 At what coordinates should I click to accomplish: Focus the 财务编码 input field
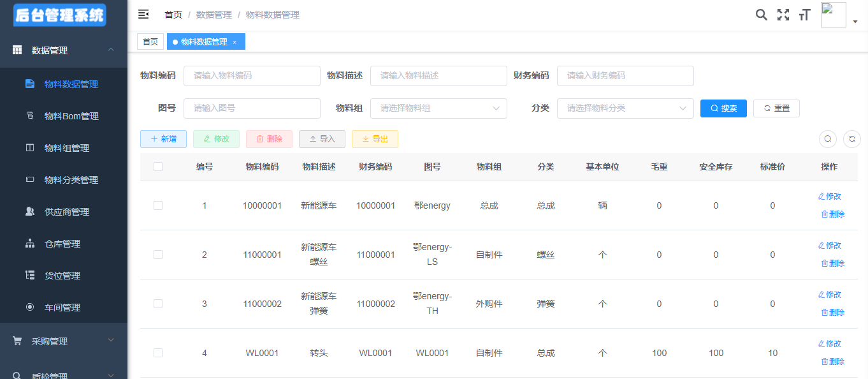coord(625,75)
